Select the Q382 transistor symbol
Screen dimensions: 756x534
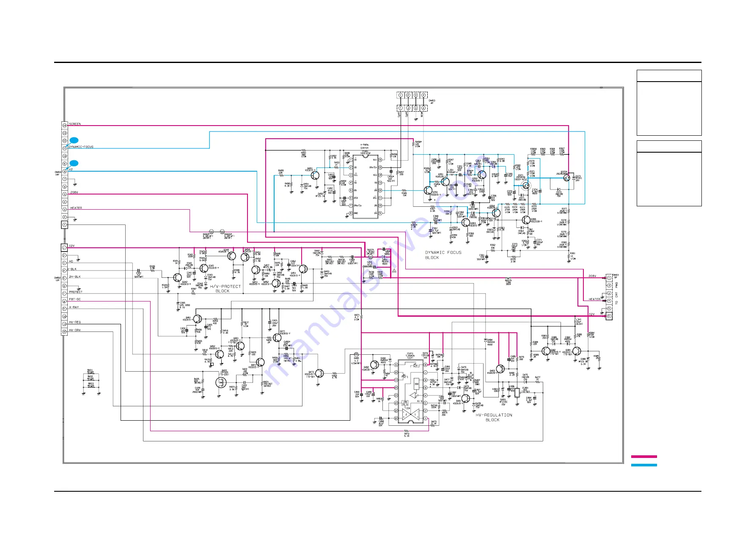[546, 351]
